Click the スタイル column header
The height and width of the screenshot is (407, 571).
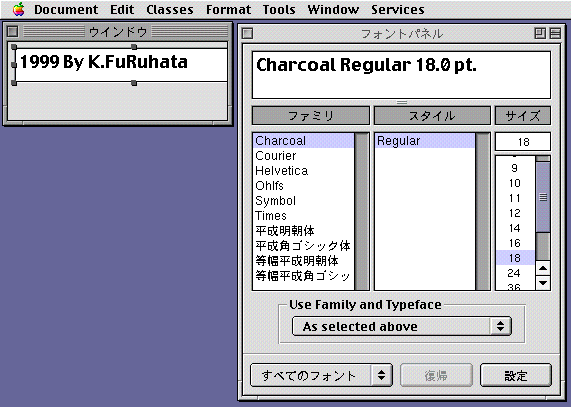pyautogui.click(x=432, y=116)
